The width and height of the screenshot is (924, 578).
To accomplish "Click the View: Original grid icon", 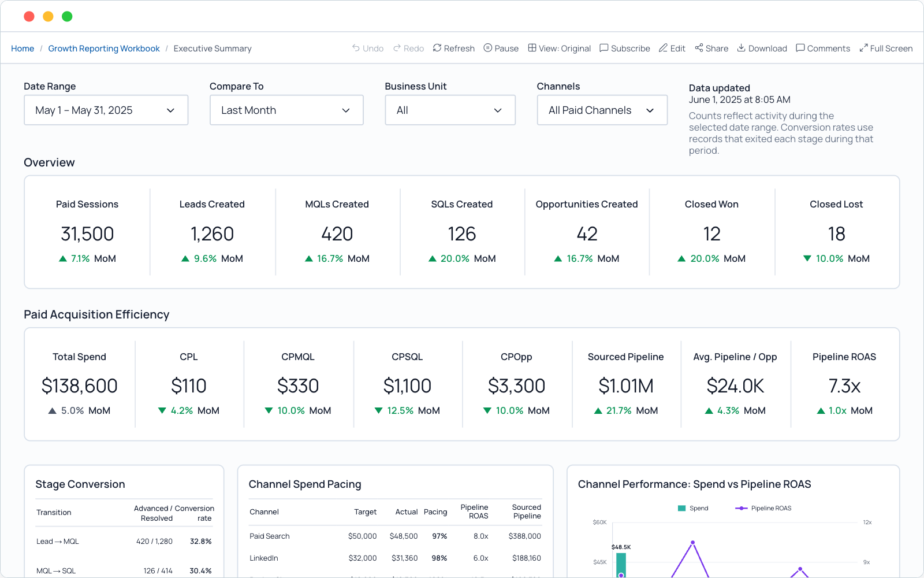I will [x=532, y=48].
